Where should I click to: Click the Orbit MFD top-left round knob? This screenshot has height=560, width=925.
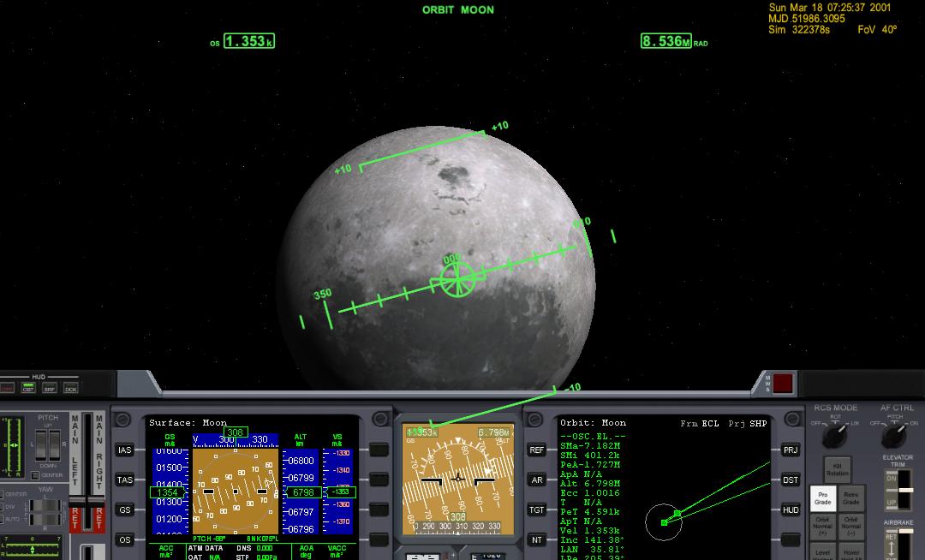[x=534, y=419]
